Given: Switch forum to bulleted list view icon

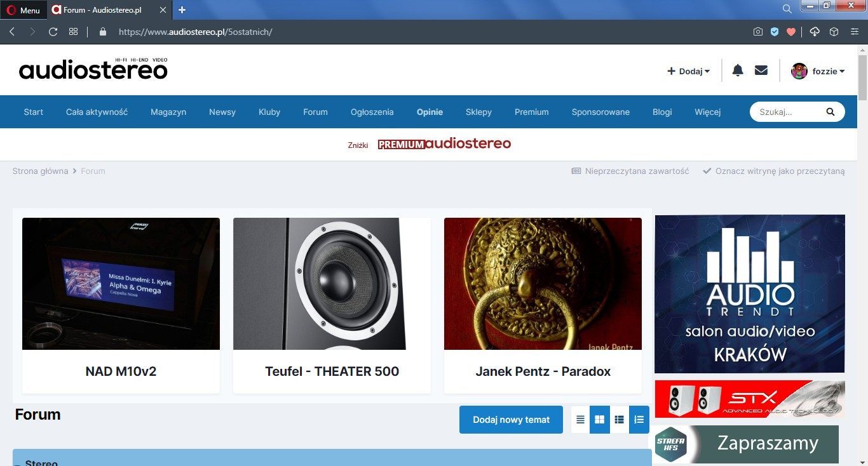Looking at the screenshot, I should click(619, 420).
